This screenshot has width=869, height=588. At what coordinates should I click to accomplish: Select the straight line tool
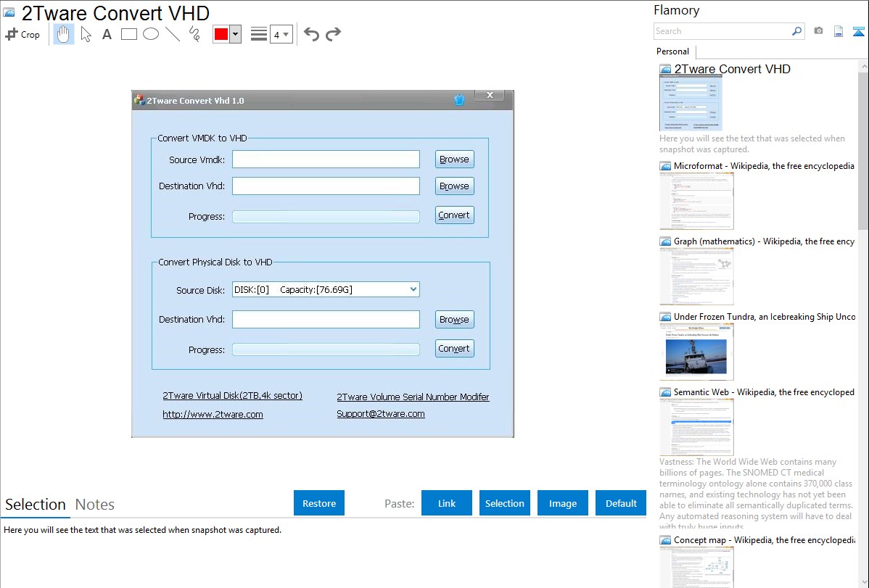tap(173, 34)
